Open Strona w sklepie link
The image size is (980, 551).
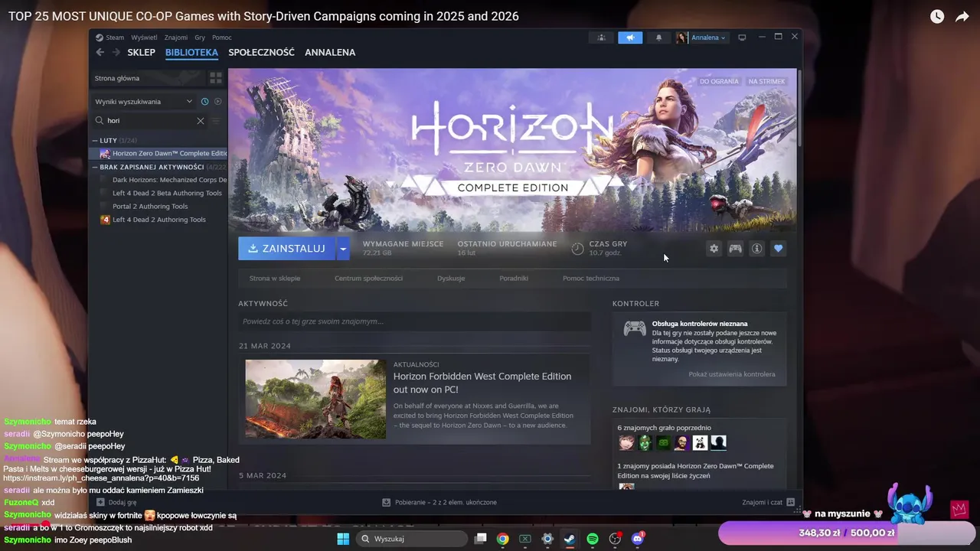tap(275, 279)
